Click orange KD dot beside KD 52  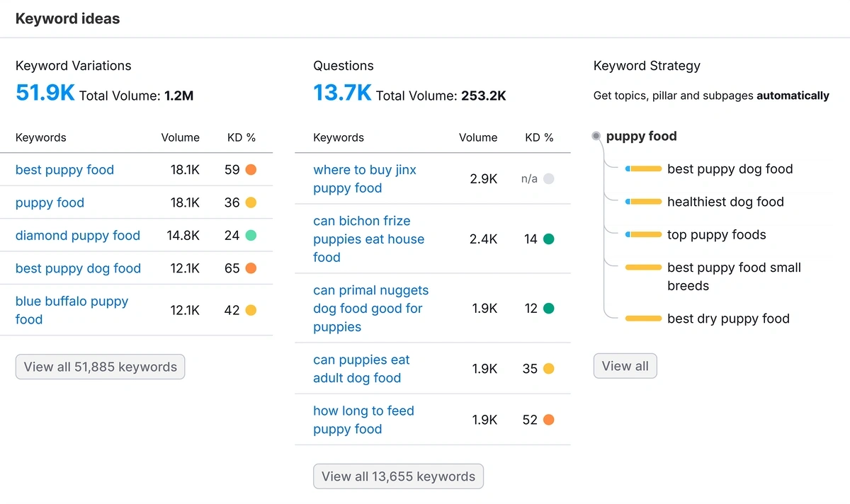548,420
